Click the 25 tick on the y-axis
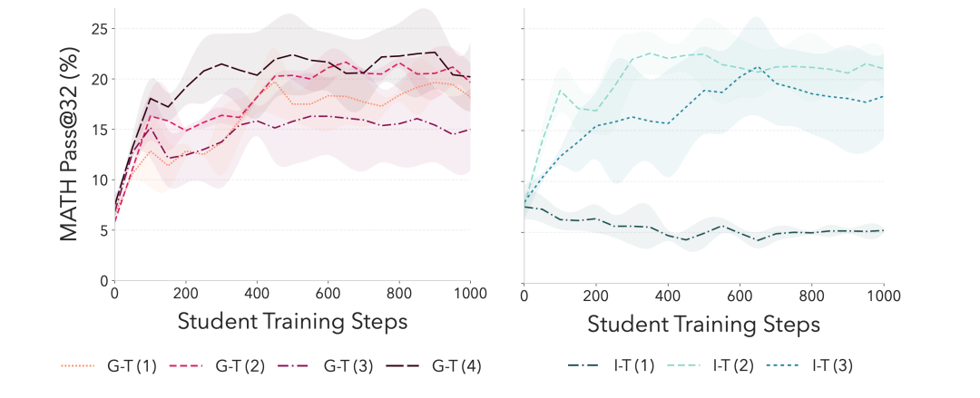This screenshot has height=398, width=980. [x=99, y=29]
